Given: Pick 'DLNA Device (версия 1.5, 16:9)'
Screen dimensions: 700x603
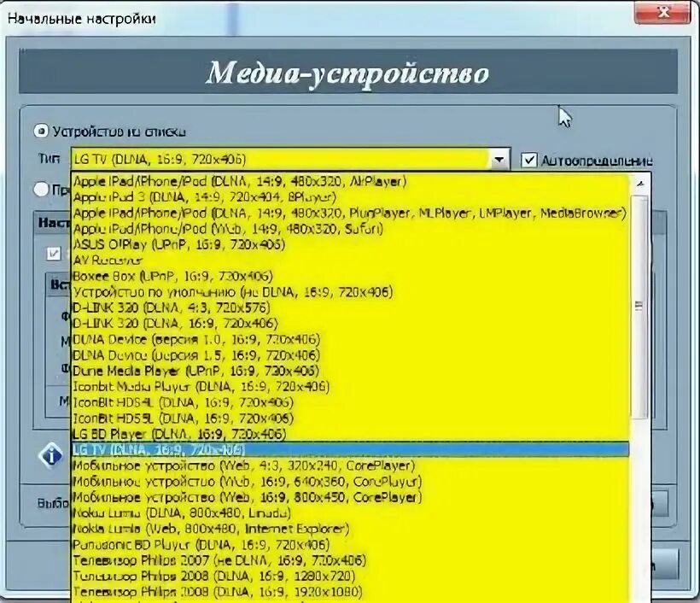Looking at the screenshot, I should click(x=350, y=355).
